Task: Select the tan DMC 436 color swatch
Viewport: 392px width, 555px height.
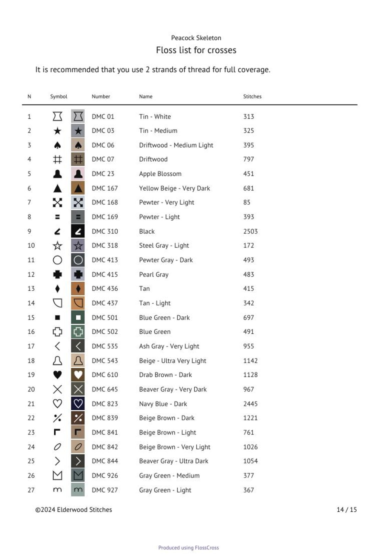Action: pos(78,289)
